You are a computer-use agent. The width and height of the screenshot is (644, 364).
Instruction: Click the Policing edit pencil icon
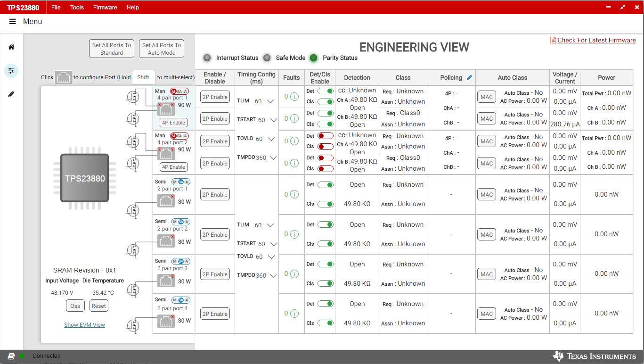pyautogui.click(x=469, y=78)
